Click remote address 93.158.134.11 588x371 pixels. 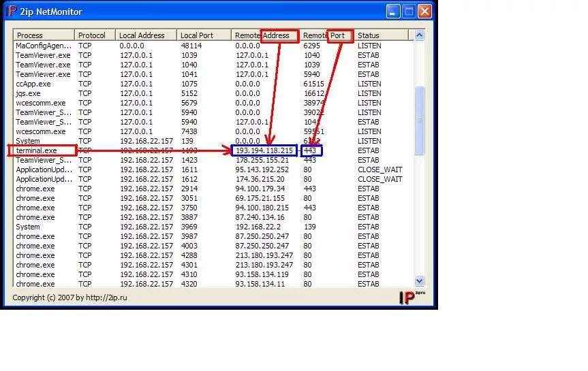[260, 284]
